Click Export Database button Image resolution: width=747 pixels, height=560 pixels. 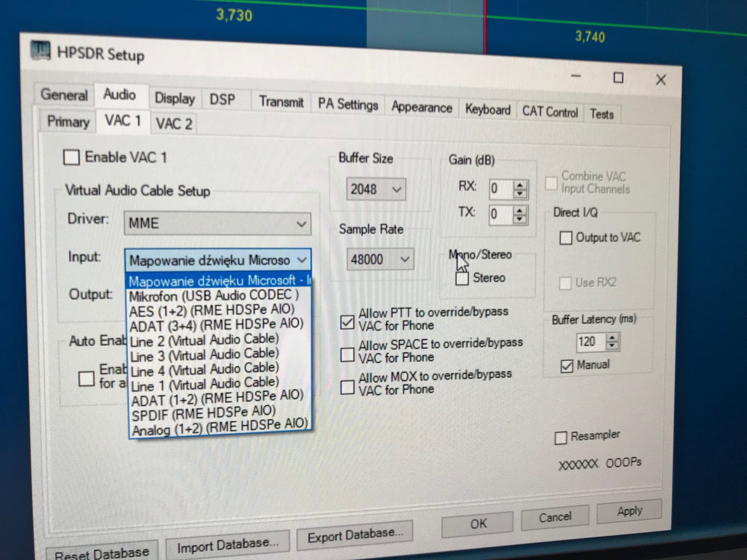pos(355,535)
